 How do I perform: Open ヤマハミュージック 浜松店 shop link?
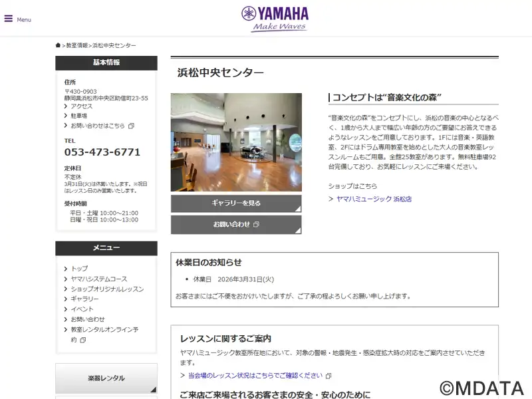pos(374,199)
